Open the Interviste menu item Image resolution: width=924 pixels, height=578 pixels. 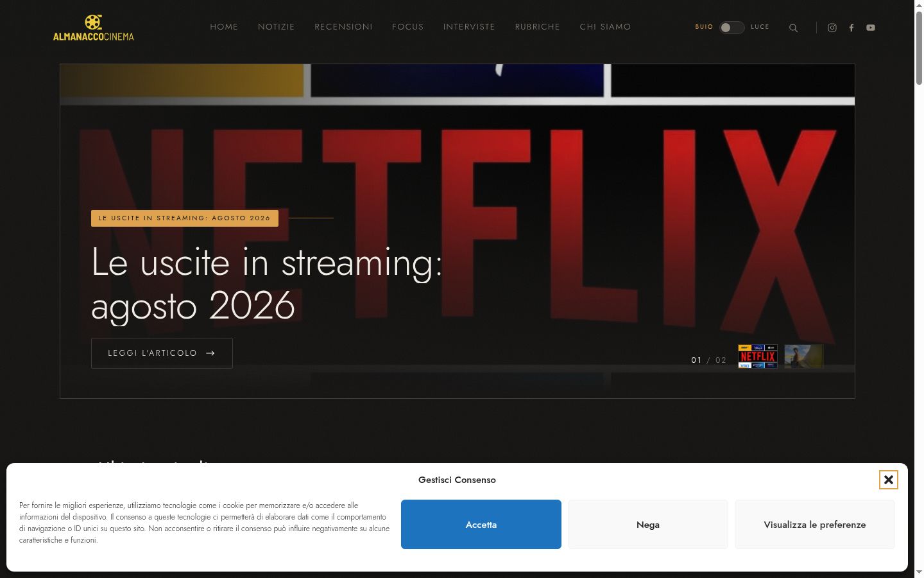[469, 27]
